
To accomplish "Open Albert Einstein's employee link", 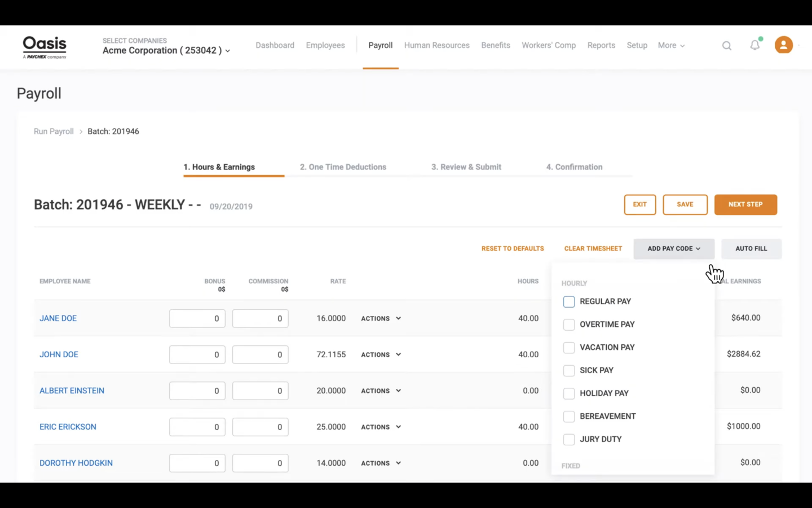I will [72, 391].
